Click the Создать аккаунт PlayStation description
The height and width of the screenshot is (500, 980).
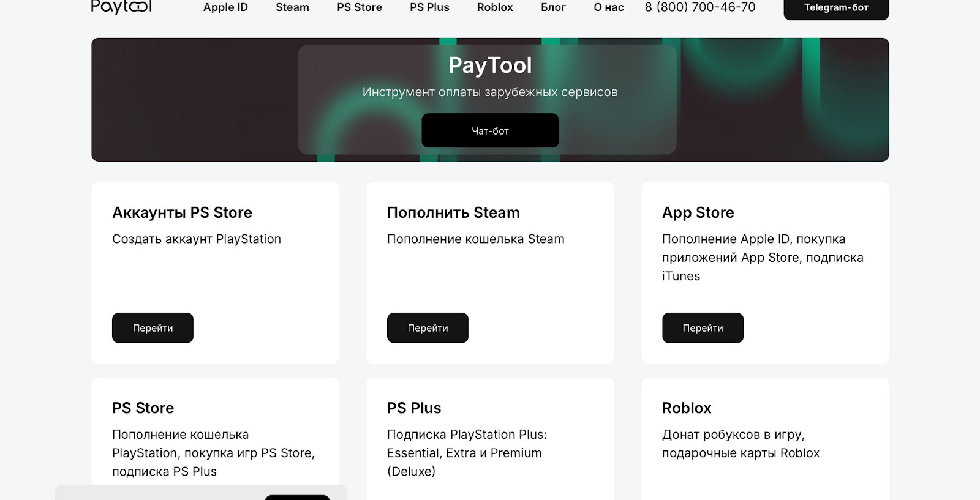[x=197, y=239]
